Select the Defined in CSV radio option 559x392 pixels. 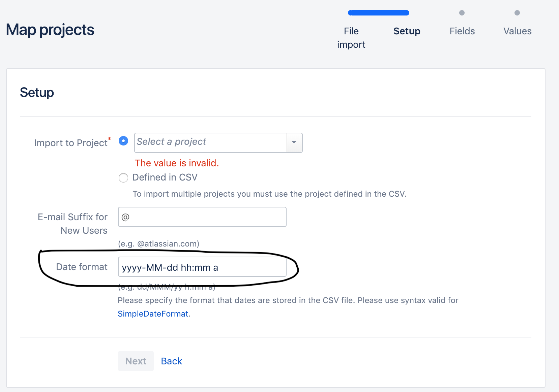coord(123,177)
